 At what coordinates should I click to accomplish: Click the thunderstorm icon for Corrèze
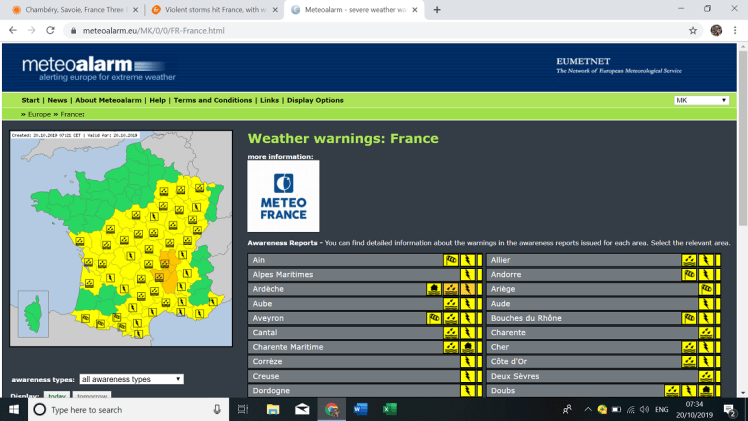click(468, 361)
